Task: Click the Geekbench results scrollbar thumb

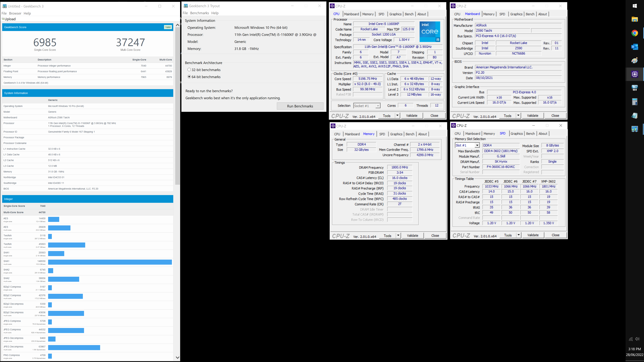Action: 177,106
